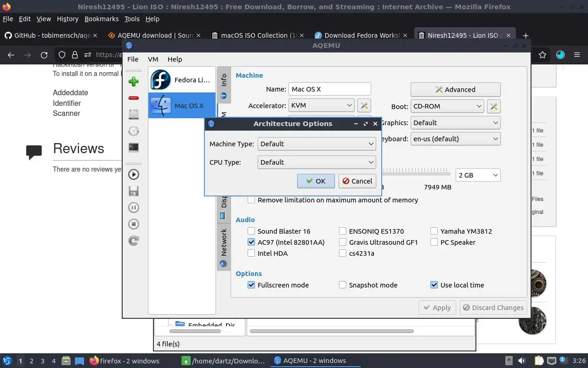This screenshot has height=368, width=588.
Task: Enable Intel HDA audio
Action: (251, 253)
